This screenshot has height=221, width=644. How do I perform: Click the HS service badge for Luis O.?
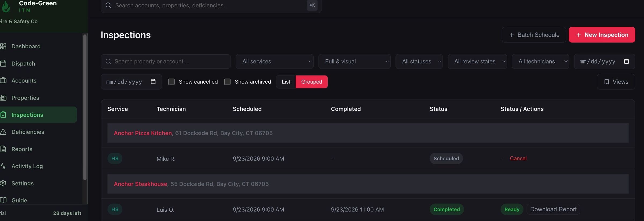[x=115, y=209]
